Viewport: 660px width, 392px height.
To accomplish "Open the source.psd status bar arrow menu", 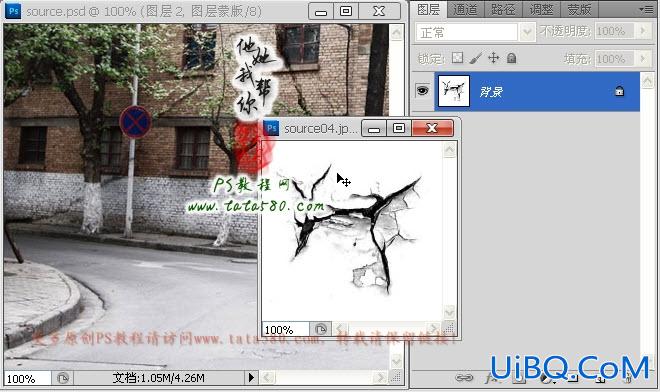I will 251,377.
